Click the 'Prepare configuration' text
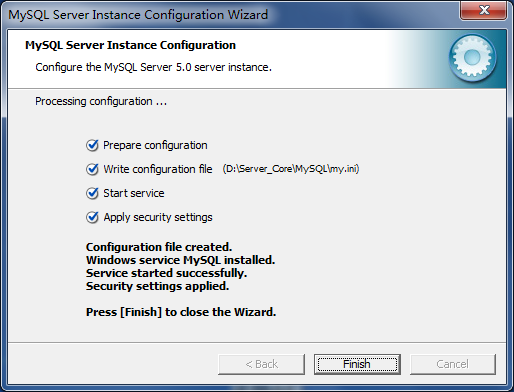The width and height of the screenshot is (514, 392). click(x=155, y=145)
